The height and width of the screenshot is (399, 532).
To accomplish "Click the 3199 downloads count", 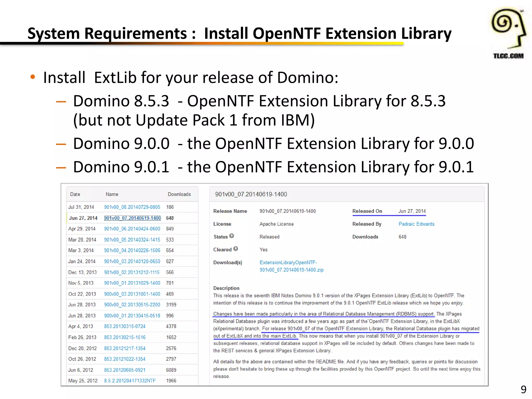I will 171,304.
